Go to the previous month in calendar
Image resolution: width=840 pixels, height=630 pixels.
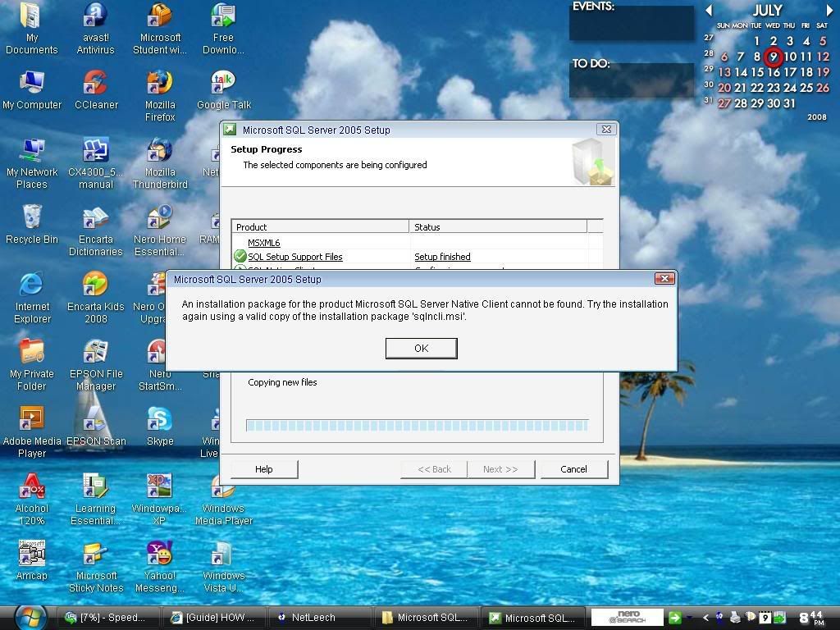710,11
